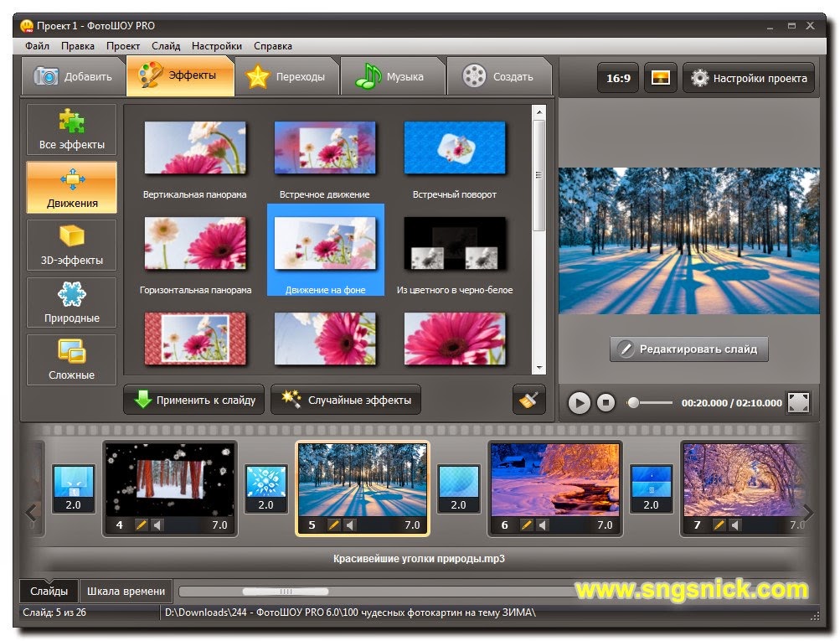
Task: Open the Добавить tab with camera icon
Action: click(74, 76)
